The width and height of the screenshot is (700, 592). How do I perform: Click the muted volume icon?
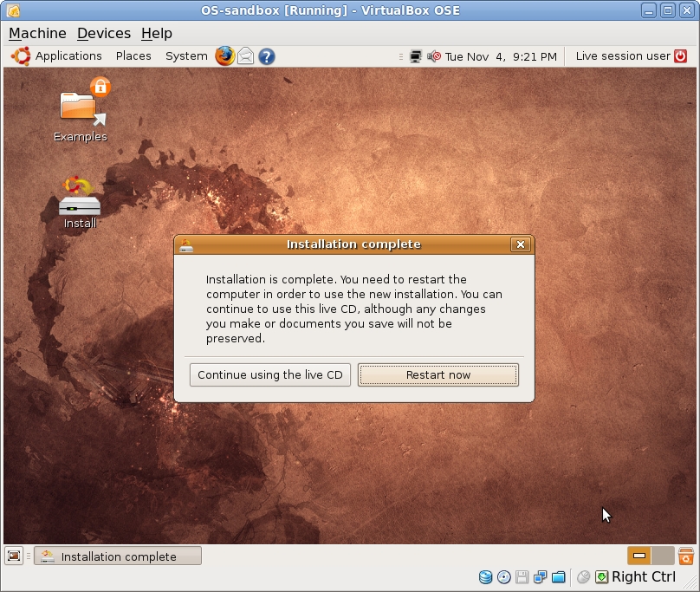[x=433, y=56]
